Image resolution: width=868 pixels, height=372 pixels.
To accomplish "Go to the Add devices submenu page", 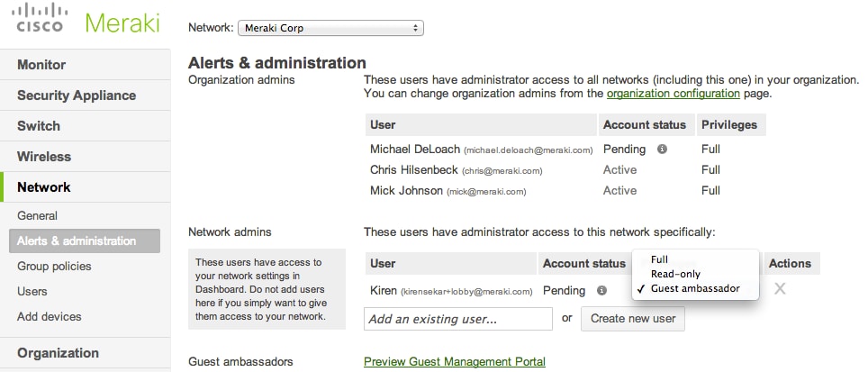I will pos(50,317).
